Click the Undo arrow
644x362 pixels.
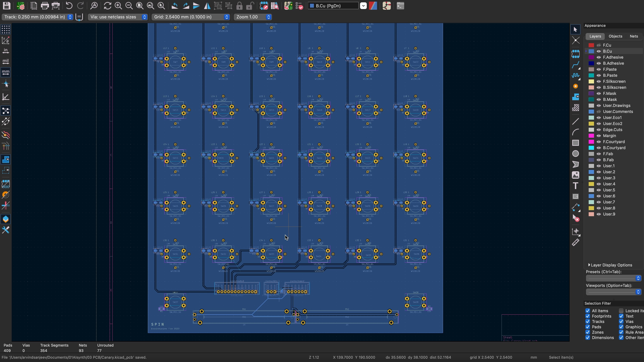pos(69,6)
